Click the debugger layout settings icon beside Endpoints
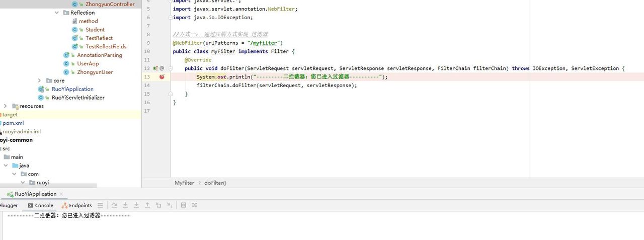Image resolution: width=644 pixels, height=240 pixels. tap(101, 205)
